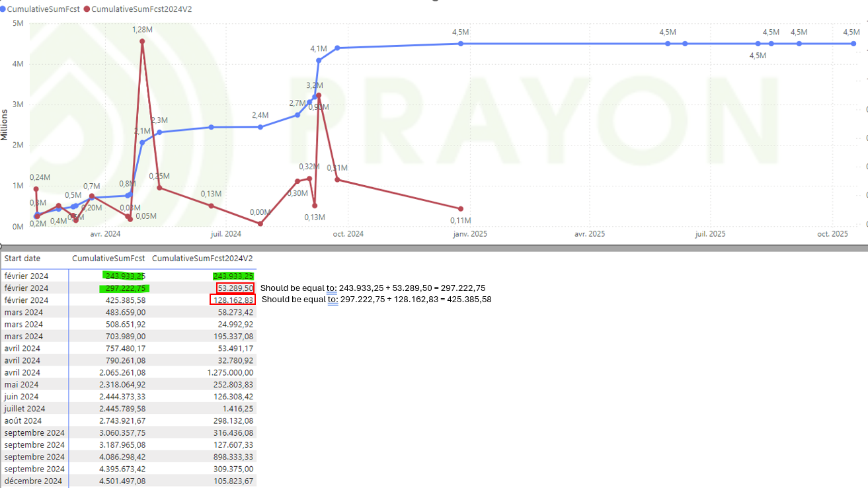
Task: Select table cell 2.318.064,92
Action: click(x=122, y=385)
